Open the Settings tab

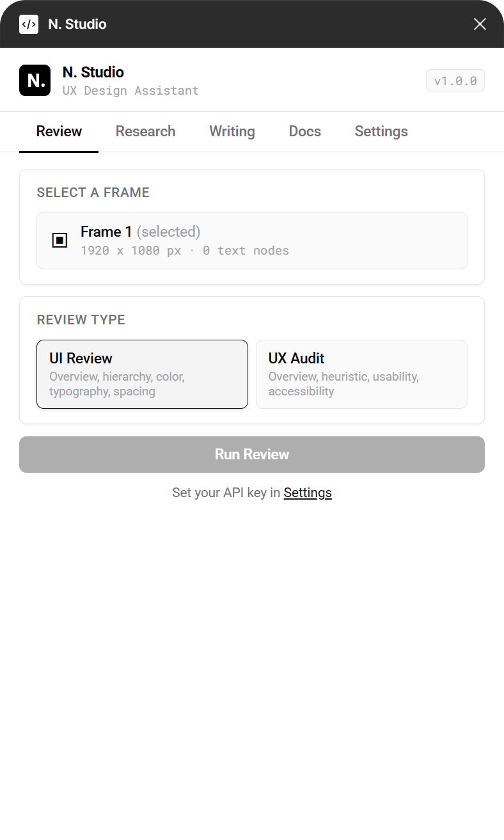coord(381,131)
